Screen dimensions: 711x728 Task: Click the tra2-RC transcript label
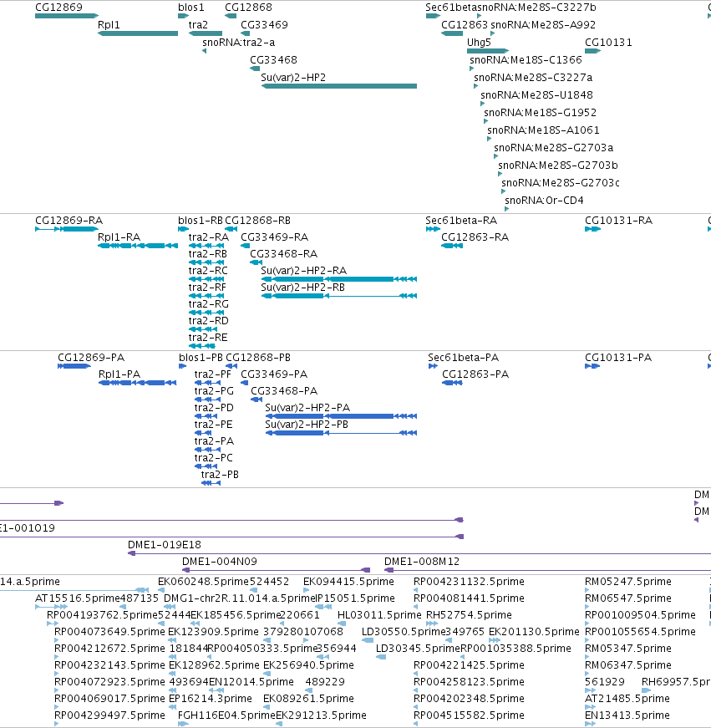pyautogui.click(x=208, y=271)
